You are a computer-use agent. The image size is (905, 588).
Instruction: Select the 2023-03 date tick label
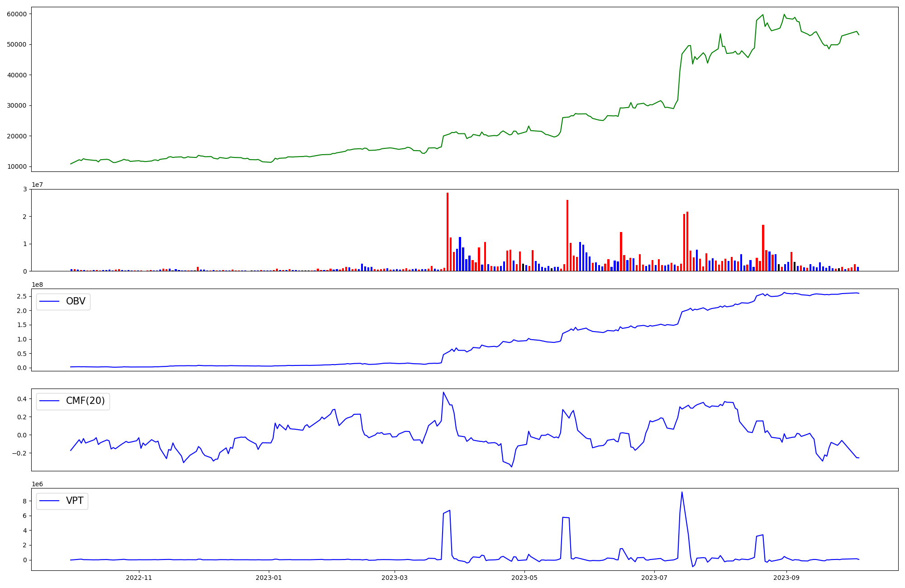point(395,578)
